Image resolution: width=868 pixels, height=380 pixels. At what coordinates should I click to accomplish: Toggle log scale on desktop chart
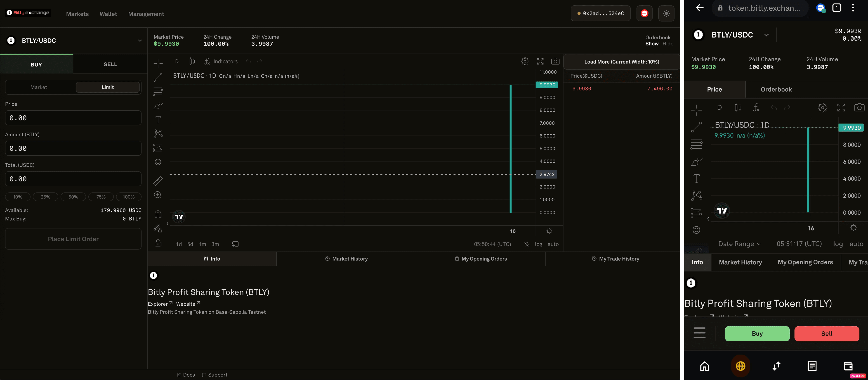(538, 244)
